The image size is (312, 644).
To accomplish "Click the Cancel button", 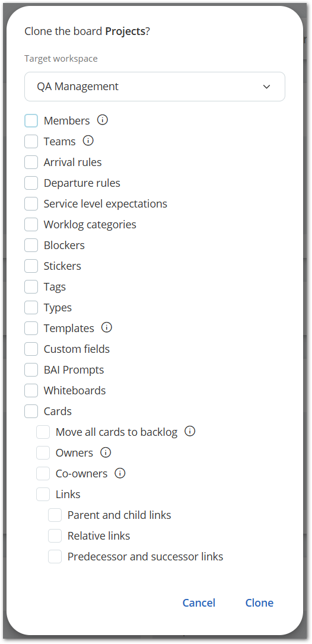I will [x=199, y=602].
